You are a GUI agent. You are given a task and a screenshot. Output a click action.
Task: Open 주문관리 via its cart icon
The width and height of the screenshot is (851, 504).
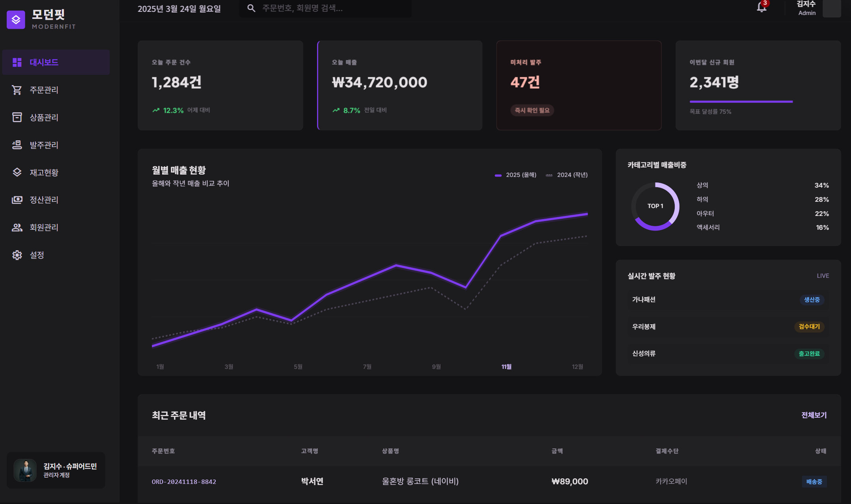click(x=17, y=90)
